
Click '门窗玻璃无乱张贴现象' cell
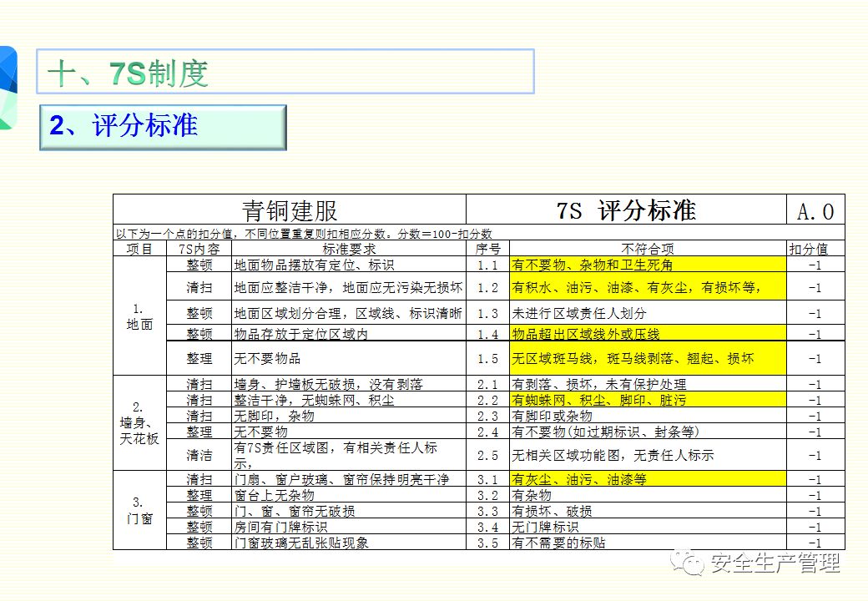point(349,543)
